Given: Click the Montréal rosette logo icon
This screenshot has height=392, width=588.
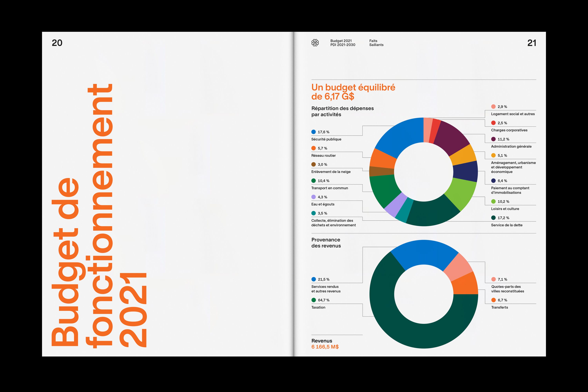Looking at the screenshot, I should [315, 43].
